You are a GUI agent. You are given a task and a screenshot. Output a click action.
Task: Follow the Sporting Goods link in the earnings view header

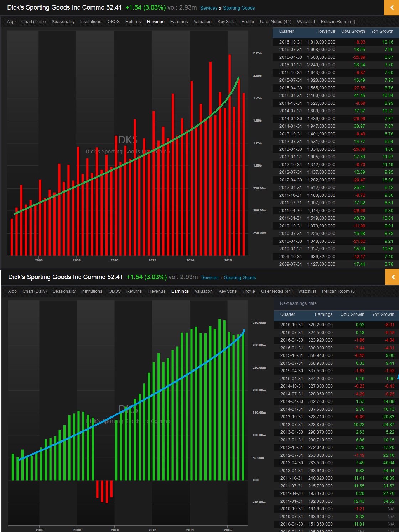tap(240, 278)
